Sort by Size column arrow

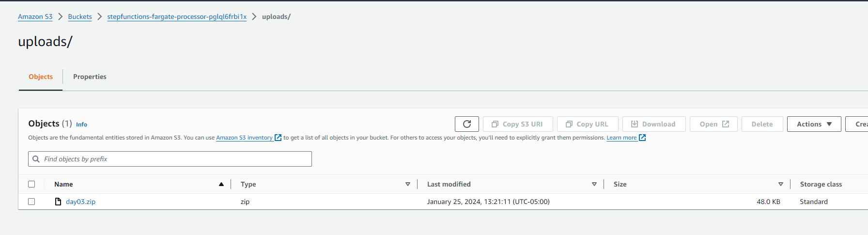coord(781,184)
